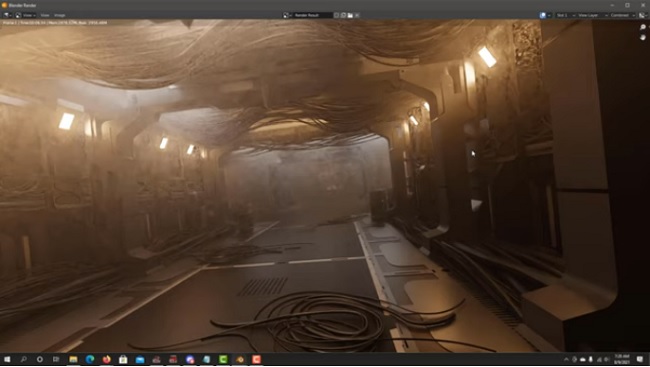Open Microsoft Edge from the taskbar
650x367 pixels.
90,359
